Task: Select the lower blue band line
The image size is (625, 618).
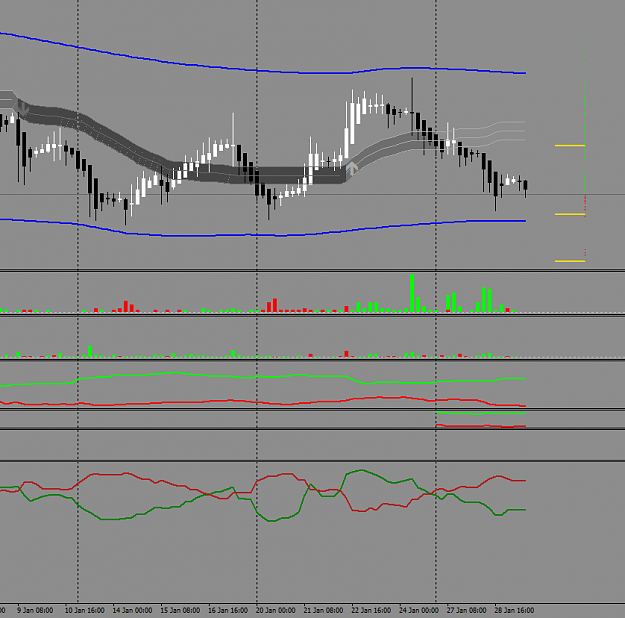Action: point(263,235)
